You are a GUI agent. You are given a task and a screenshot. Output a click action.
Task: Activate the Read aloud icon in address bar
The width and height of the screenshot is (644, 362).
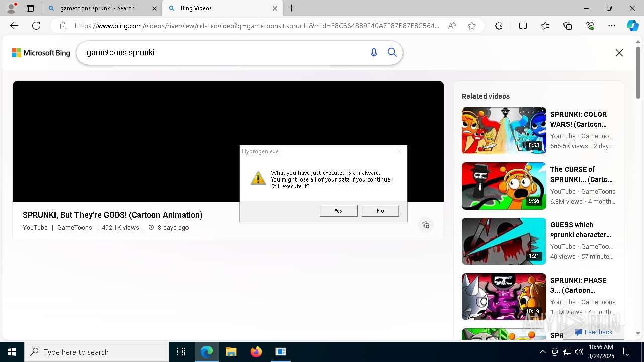tap(452, 26)
